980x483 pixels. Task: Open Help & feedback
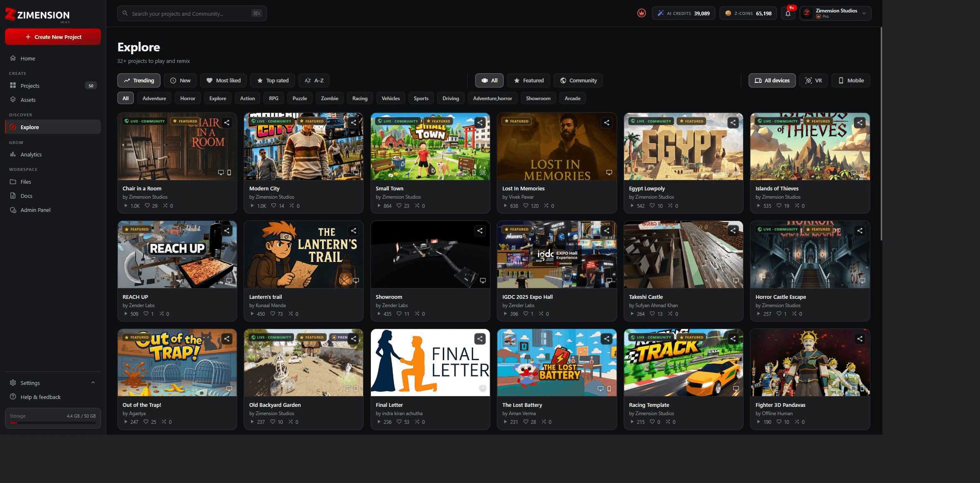(x=53, y=397)
